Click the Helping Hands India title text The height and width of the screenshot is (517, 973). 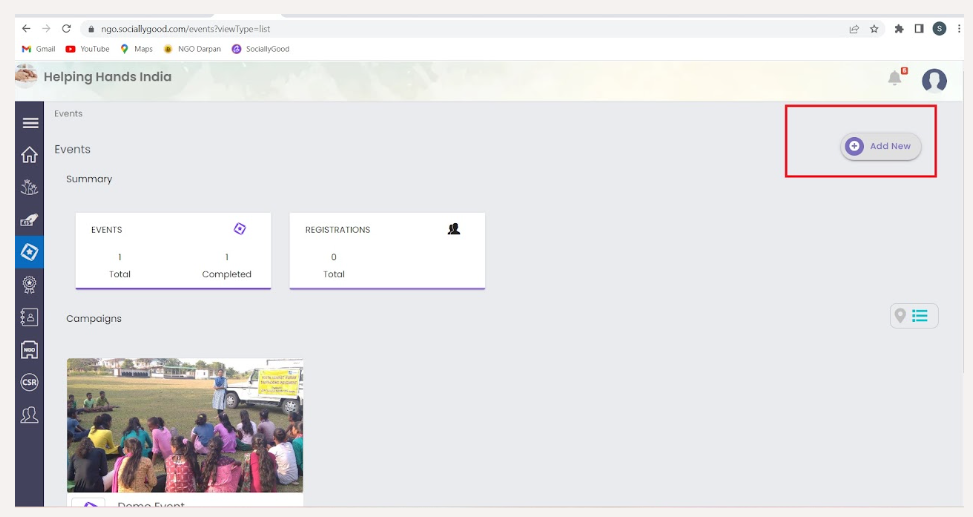[107, 77]
